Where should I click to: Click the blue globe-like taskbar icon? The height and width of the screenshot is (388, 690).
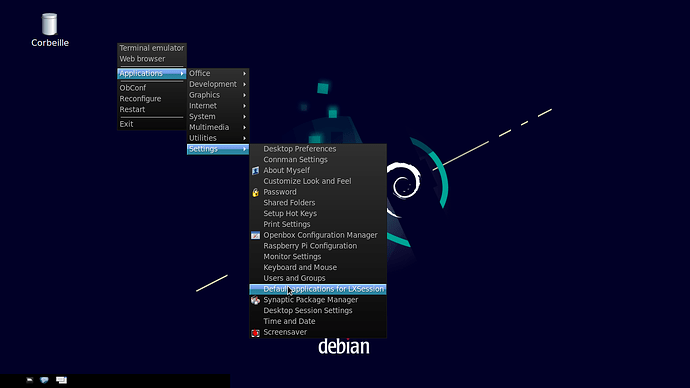click(x=44, y=380)
